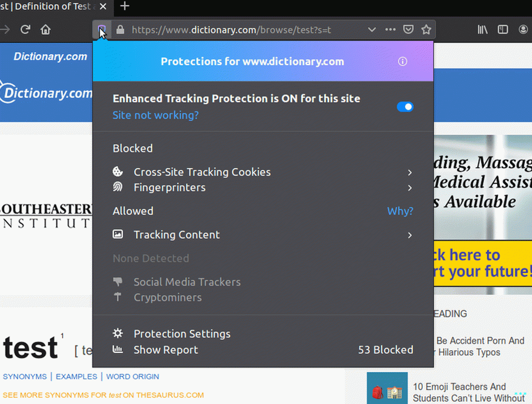The height and width of the screenshot is (404, 532).
Task: Click the padlock site security icon
Action: [x=120, y=30]
